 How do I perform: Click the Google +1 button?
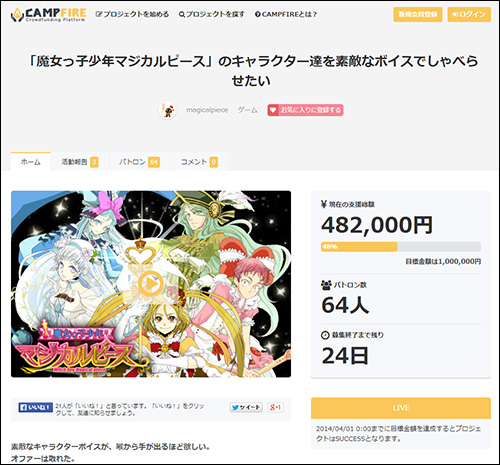[275, 407]
